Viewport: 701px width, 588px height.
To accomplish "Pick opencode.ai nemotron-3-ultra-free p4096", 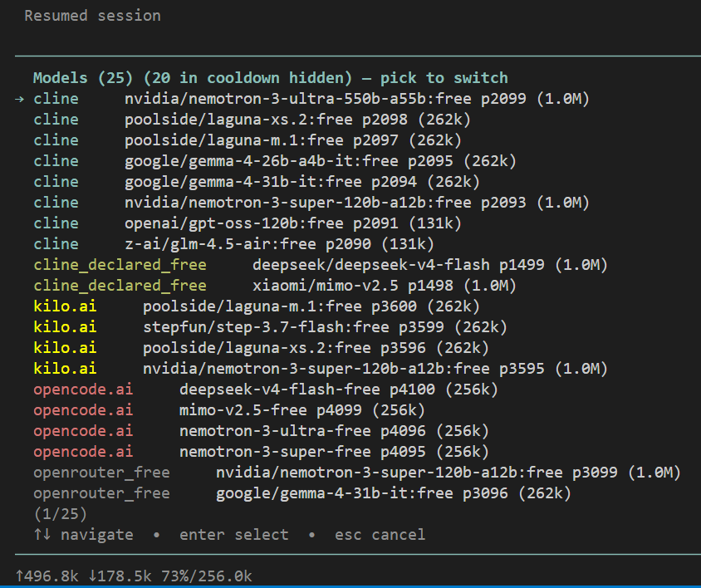I will click(x=261, y=432).
